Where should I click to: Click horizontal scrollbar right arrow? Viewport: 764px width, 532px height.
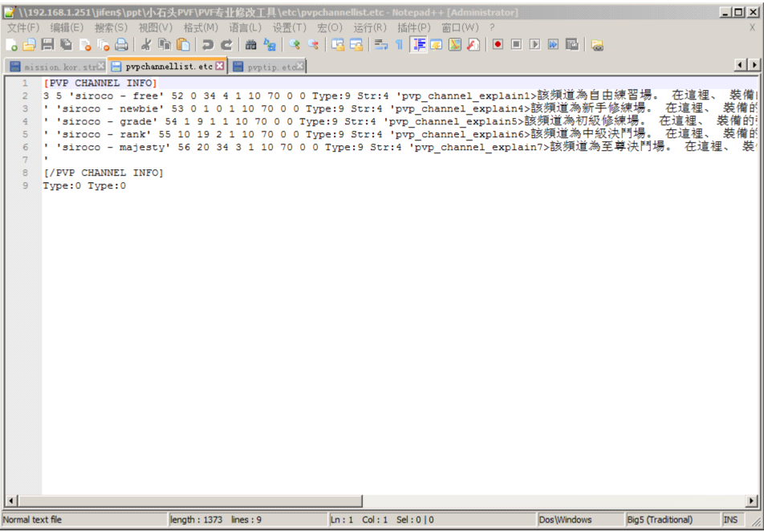pyautogui.click(x=752, y=501)
